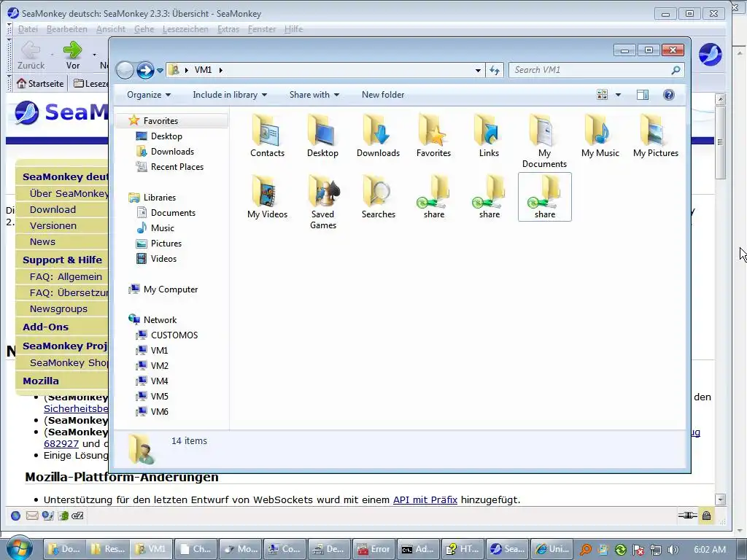Expand the address bar history dropdown
Screen dimensions: 747x560
pyautogui.click(x=478, y=71)
